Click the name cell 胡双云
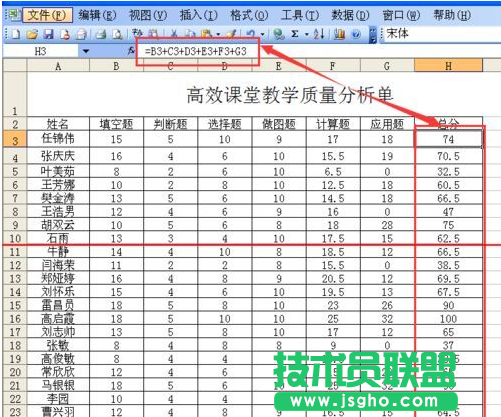Screen dimensions: 501x417 click(58, 225)
